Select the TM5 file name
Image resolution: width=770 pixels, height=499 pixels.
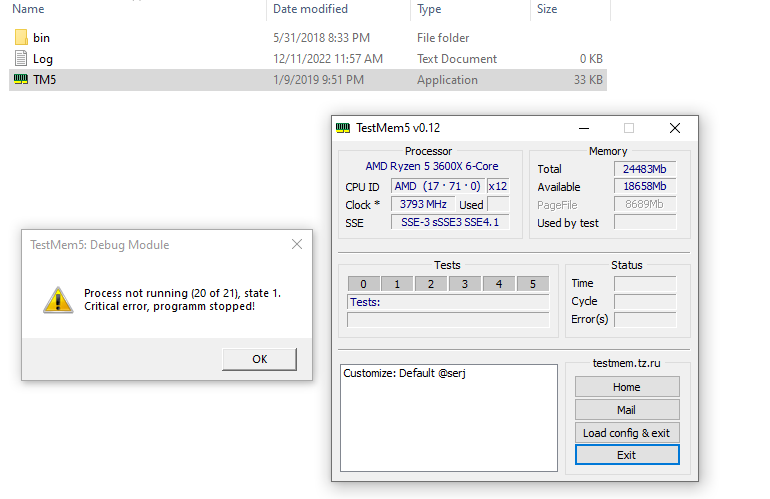[45, 80]
